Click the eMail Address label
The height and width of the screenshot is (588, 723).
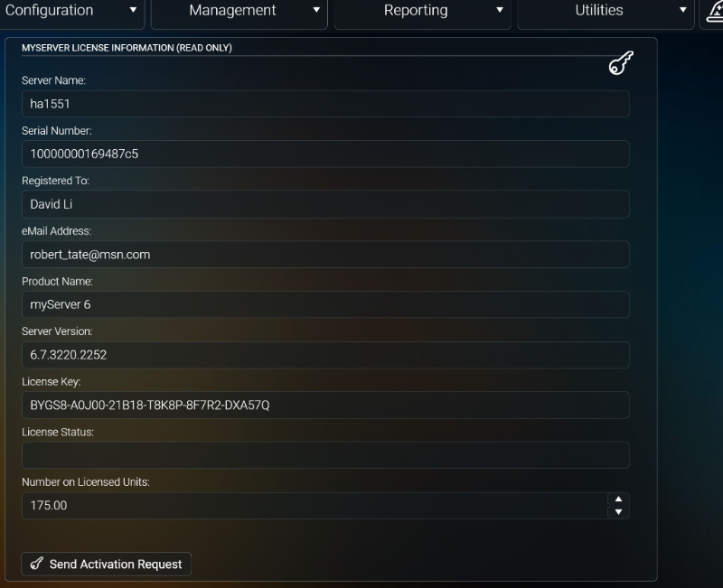56,231
